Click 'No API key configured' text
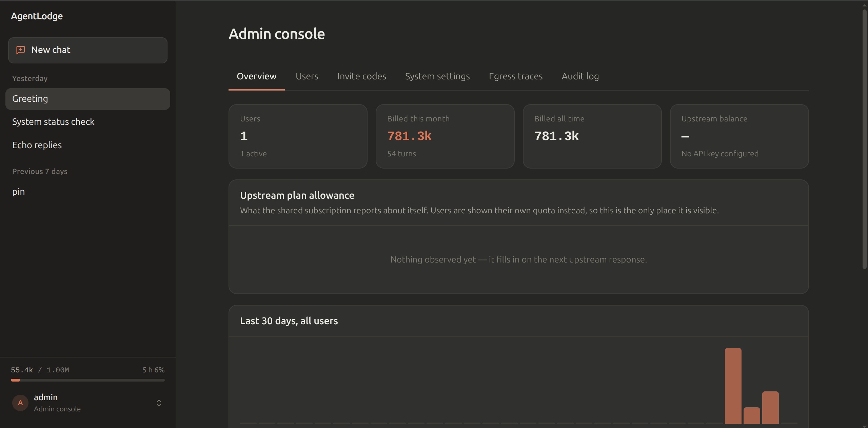 (x=720, y=154)
